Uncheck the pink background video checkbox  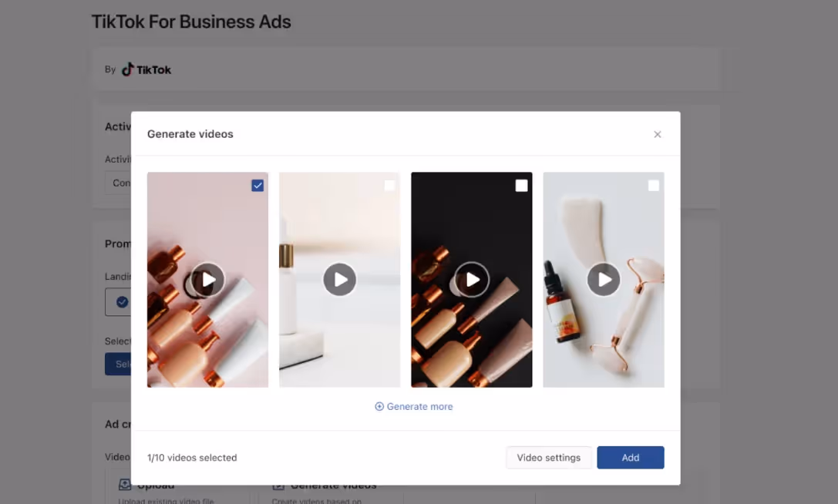pos(257,186)
